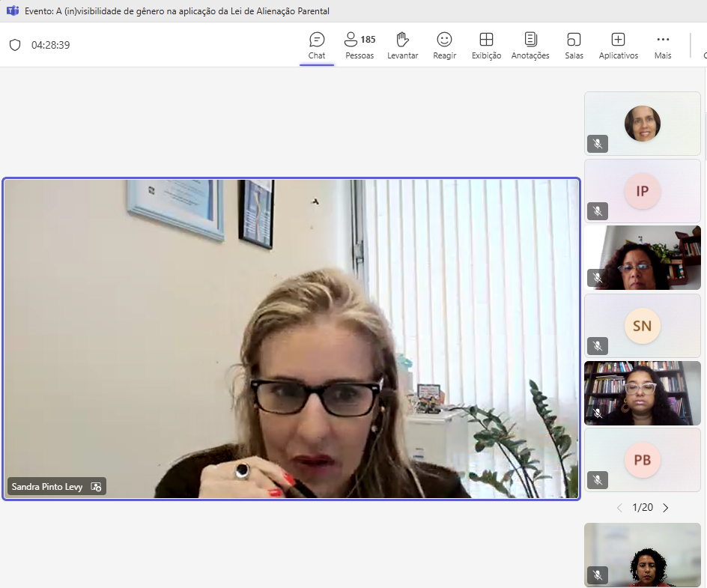Viewport: 707px width, 588px height.
Task: Open the Reagir reactions menu
Action: [x=445, y=46]
